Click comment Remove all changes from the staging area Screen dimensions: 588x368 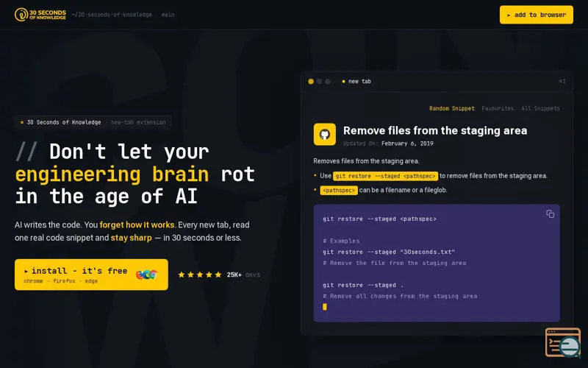coord(400,297)
